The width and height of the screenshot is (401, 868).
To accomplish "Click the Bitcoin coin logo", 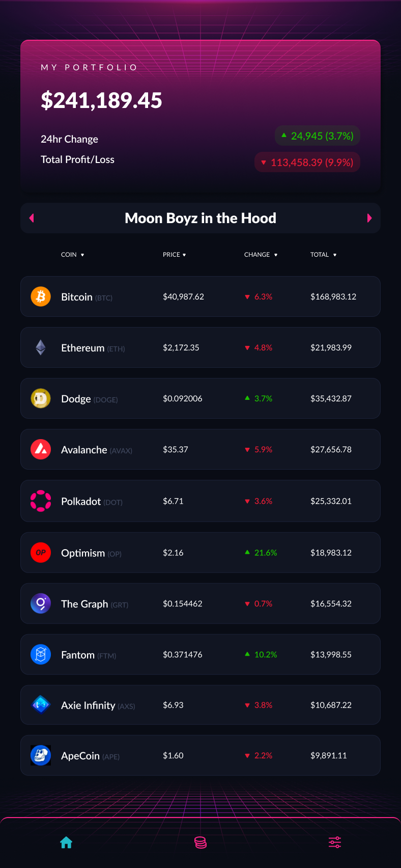I will pos(41,296).
